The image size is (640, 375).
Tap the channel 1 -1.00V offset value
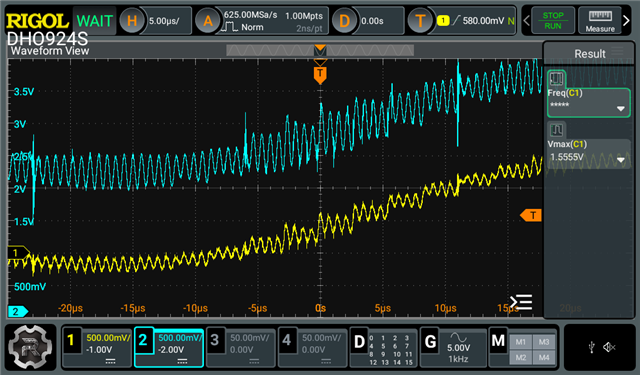[98, 350]
